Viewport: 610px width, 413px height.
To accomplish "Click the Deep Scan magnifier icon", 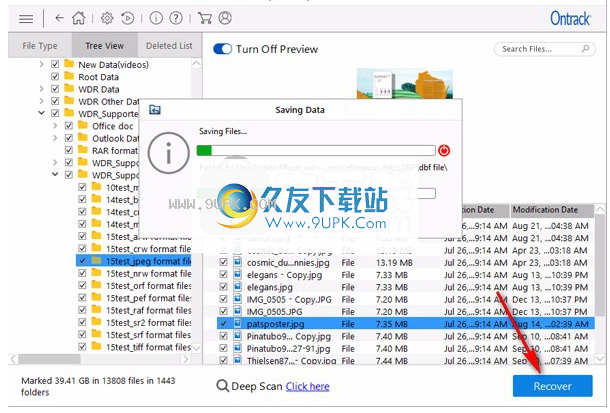I will [223, 386].
